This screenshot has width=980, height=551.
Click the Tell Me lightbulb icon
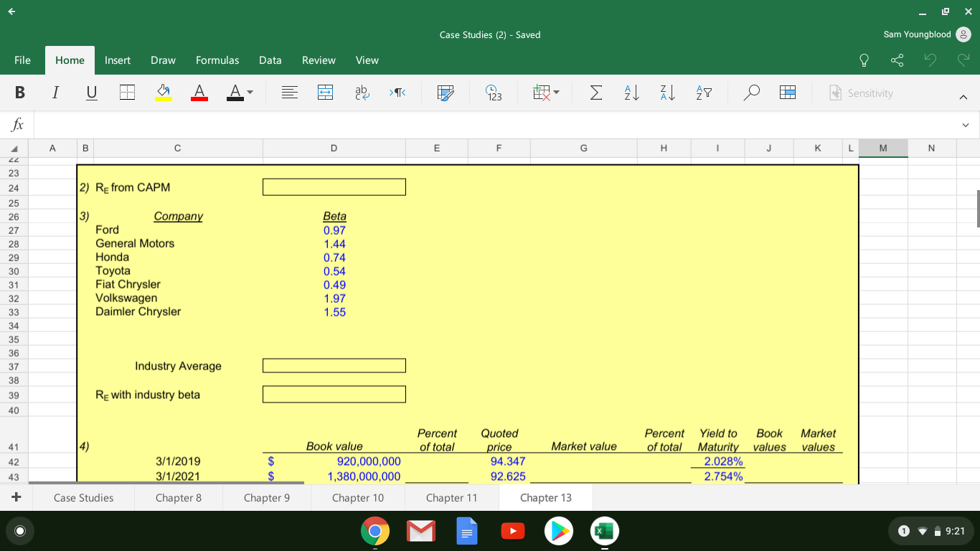[864, 61]
